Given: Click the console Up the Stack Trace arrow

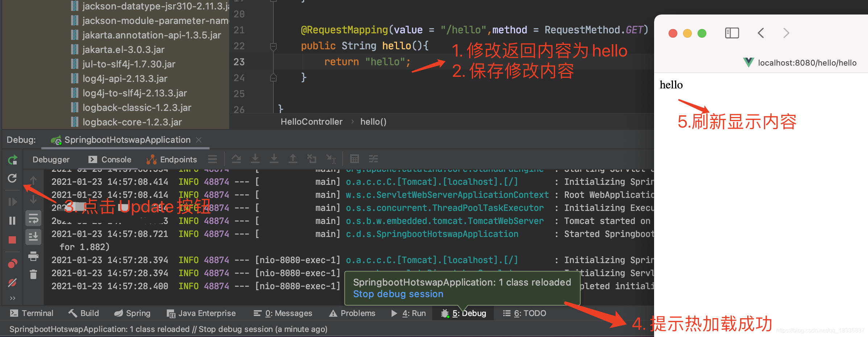Looking at the screenshot, I should pos(33,180).
